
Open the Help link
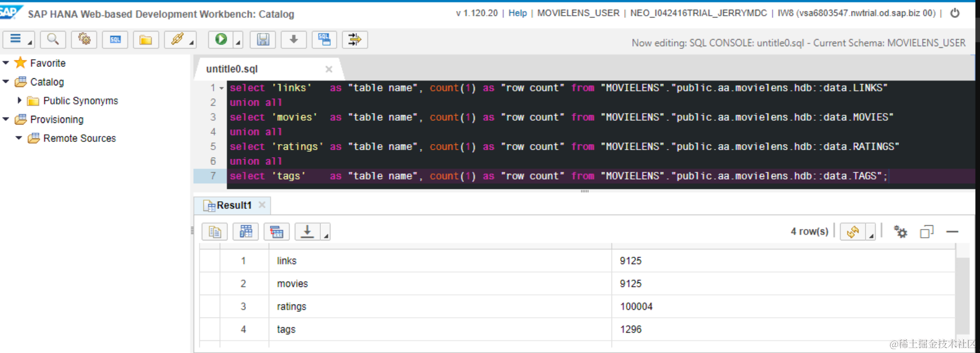click(517, 13)
